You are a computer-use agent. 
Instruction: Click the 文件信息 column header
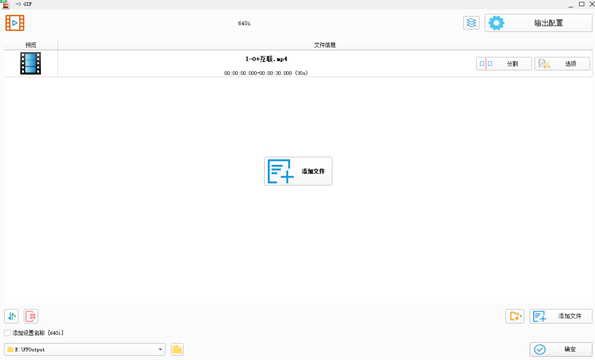point(325,45)
